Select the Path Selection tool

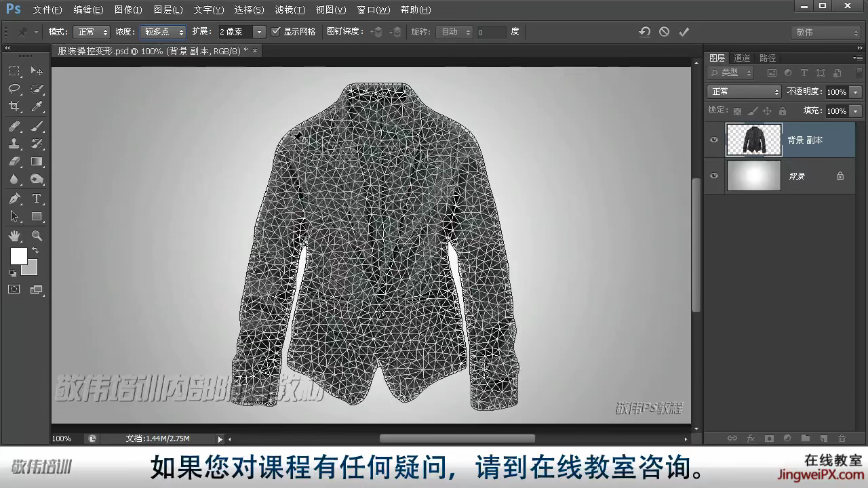tap(14, 216)
